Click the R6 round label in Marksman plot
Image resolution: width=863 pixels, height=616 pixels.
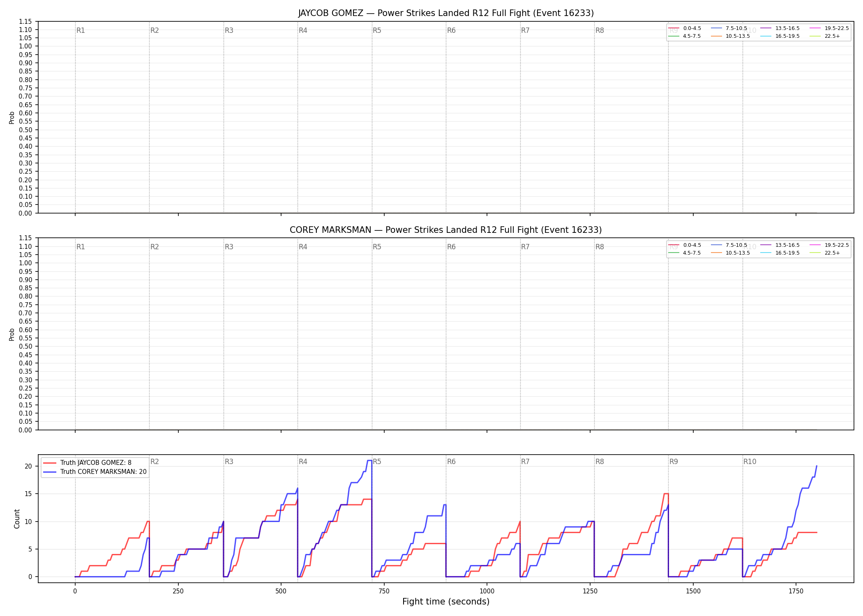451,247
